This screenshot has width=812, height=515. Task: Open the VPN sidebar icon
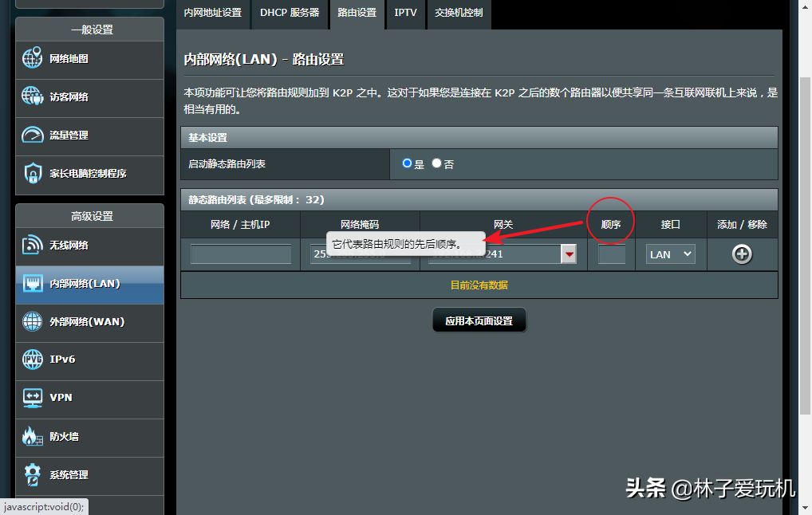(x=33, y=397)
